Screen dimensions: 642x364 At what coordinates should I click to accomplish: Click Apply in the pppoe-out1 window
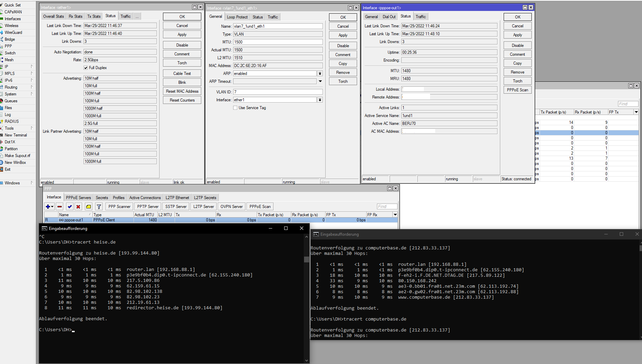click(x=518, y=35)
